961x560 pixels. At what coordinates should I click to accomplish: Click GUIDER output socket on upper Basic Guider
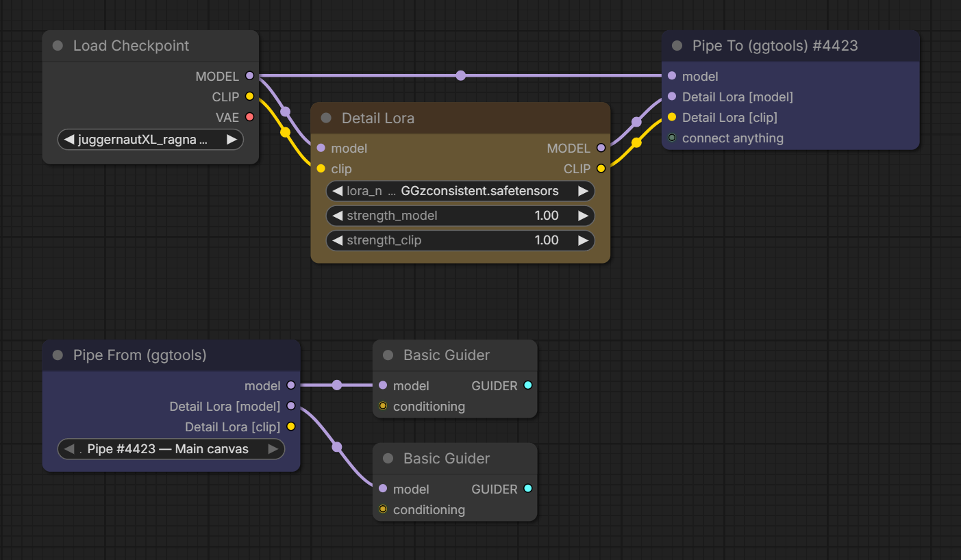[527, 385]
